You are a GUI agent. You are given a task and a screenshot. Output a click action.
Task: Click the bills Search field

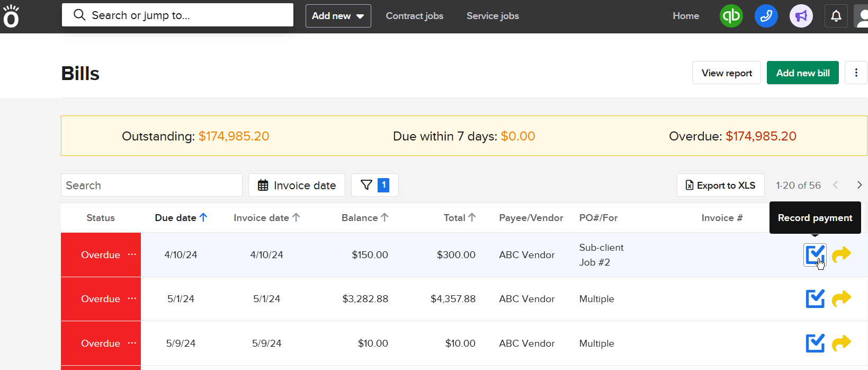[151, 185]
